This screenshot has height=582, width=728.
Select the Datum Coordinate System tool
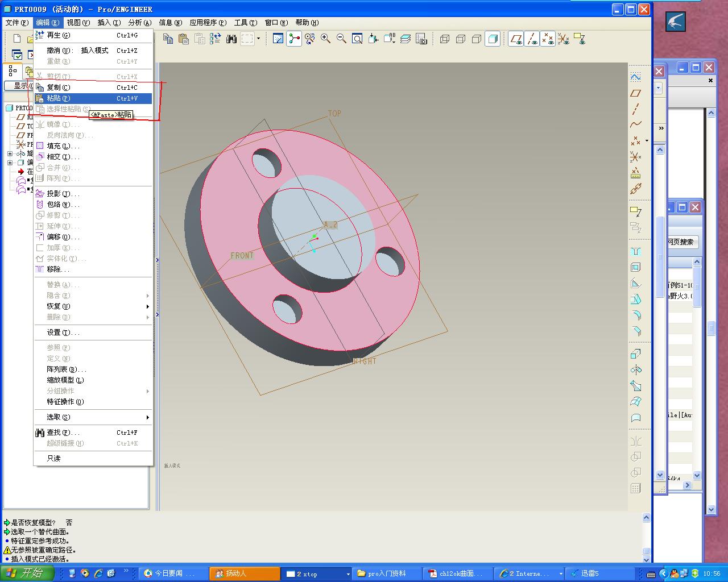(x=636, y=156)
